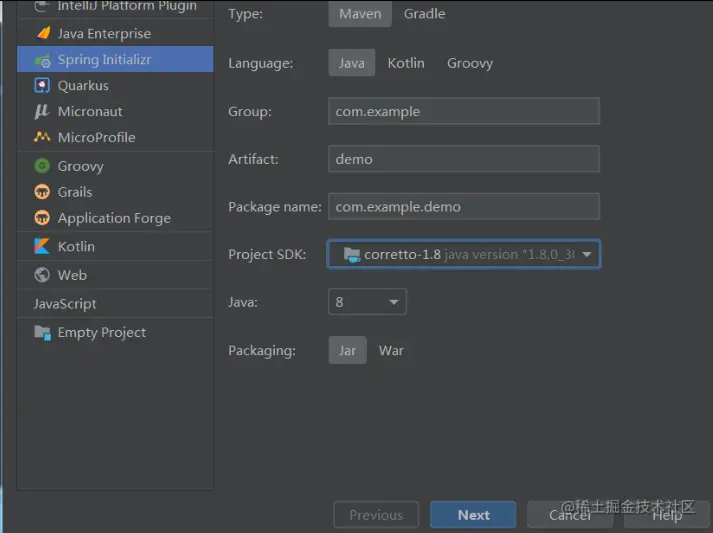Select Maven project type

(x=360, y=14)
